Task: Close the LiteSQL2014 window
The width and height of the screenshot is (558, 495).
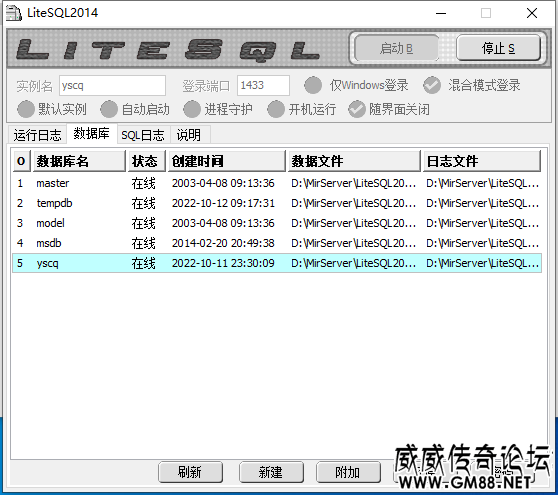Action: tap(532, 14)
